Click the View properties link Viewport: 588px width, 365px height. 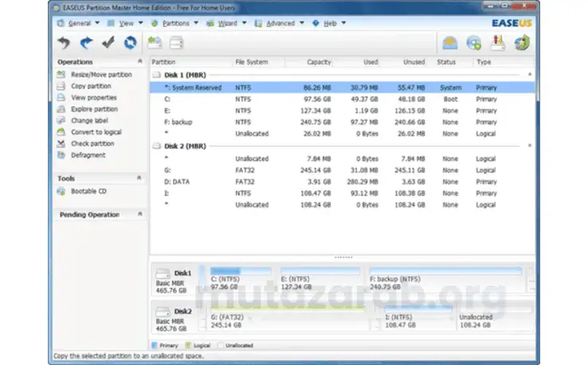tap(94, 97)
